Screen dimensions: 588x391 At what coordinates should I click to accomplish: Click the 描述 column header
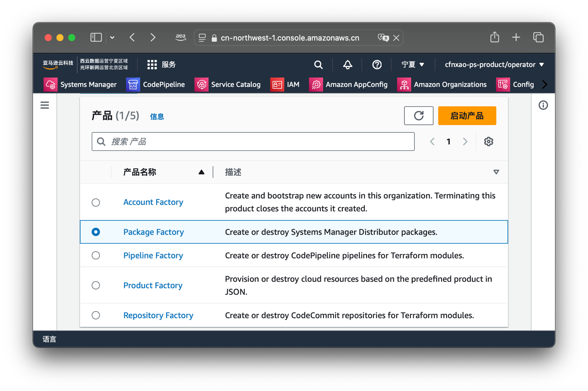point(233,172)
